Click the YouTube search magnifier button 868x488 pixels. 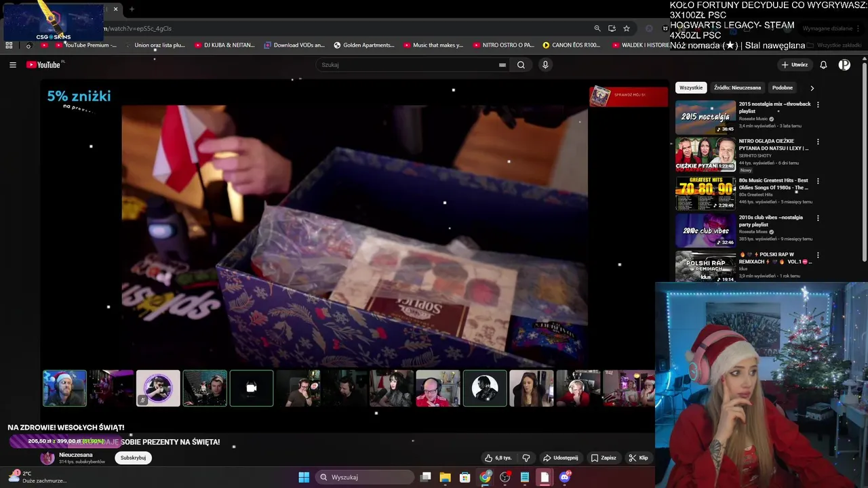(x=521, y=65)
